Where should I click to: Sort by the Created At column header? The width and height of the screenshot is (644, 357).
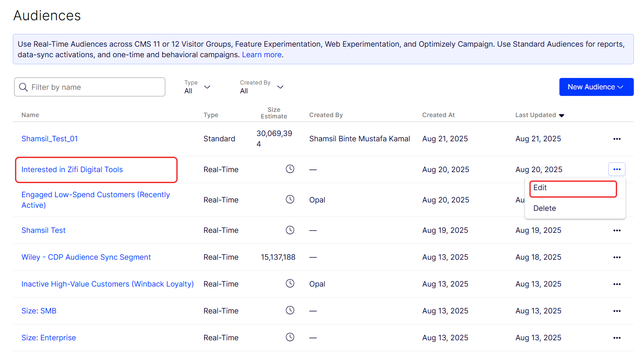(438, 115)
